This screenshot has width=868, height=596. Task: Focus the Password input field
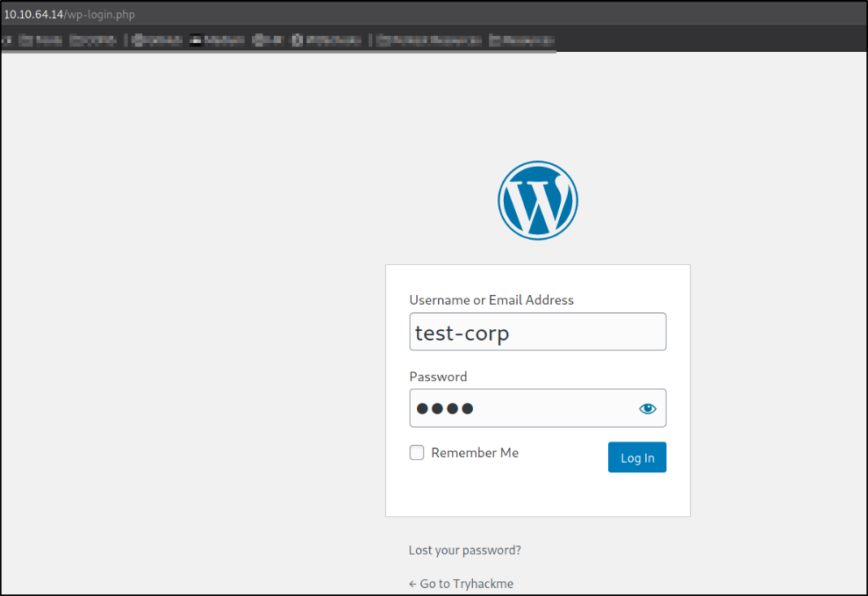click(537, 408)
